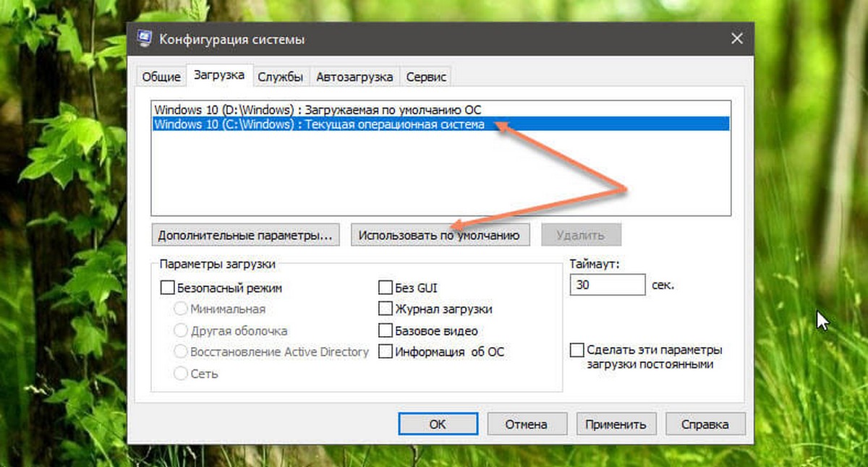The image size is (868, 467).
Task: Enable the Безопасный режим checkbox
Action: tap(166, 288)
